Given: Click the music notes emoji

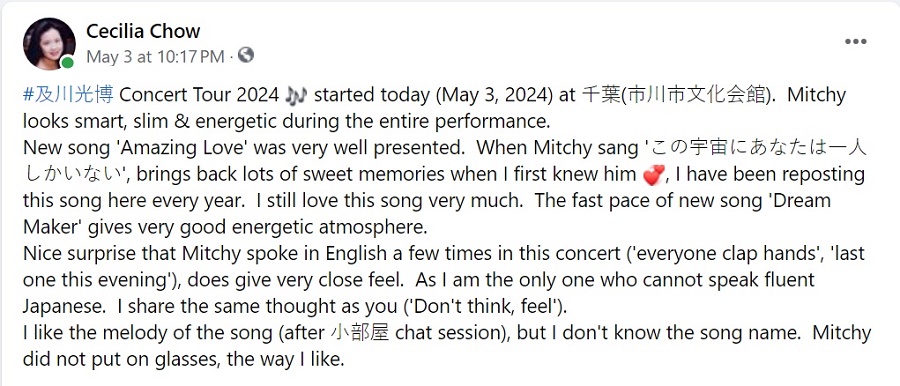Looking at the screenshot, I should 296,95.
